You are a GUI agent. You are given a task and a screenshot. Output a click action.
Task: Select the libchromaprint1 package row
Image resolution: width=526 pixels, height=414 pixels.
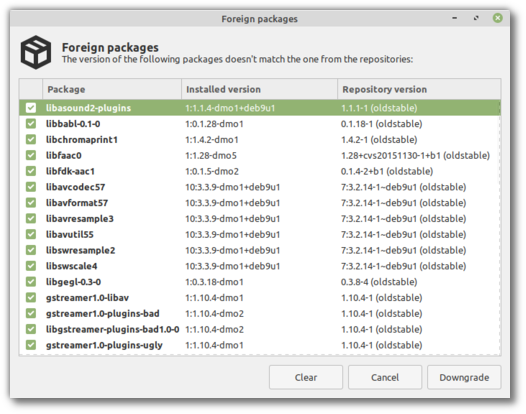tap(260, 140)
